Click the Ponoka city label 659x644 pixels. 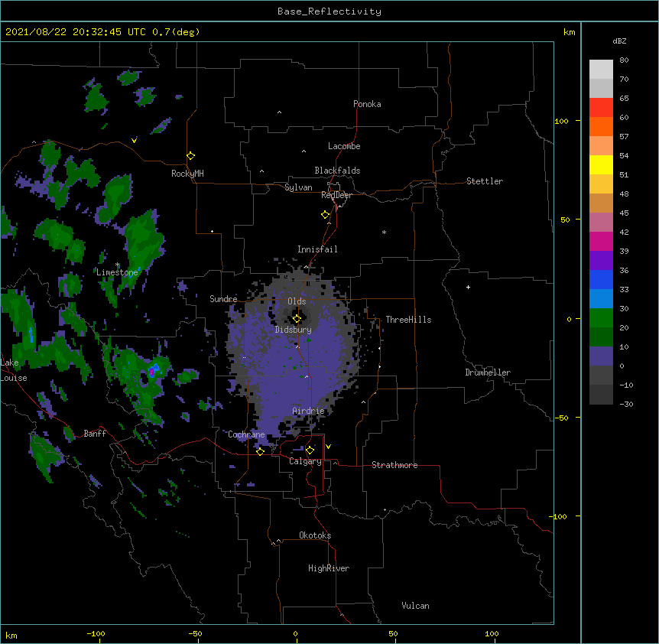367,104
